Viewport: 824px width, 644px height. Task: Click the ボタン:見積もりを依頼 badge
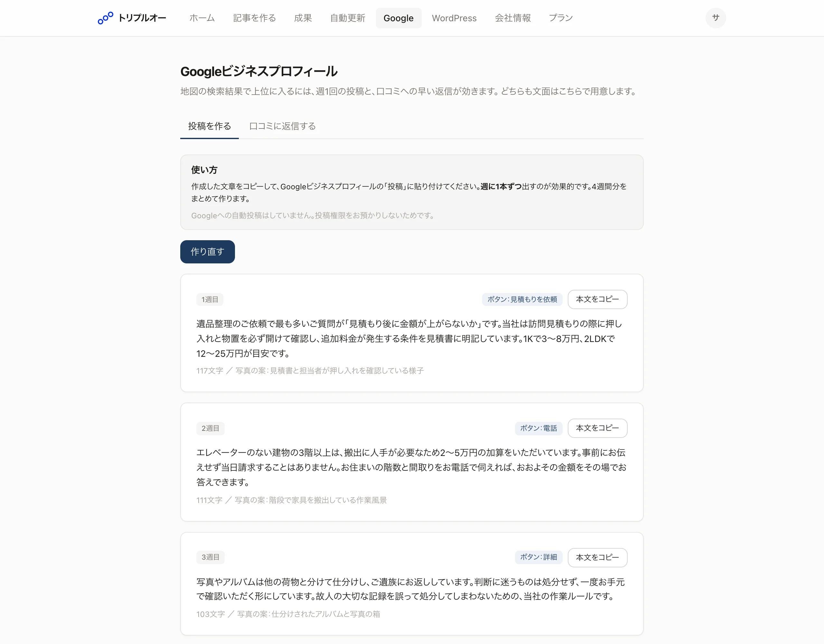[522, 299]
